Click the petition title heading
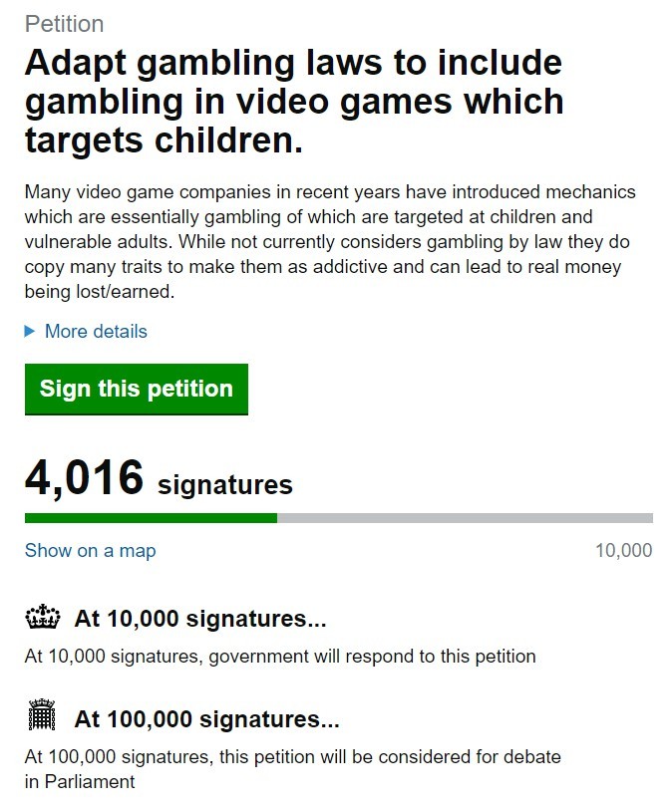 point(294,102)
